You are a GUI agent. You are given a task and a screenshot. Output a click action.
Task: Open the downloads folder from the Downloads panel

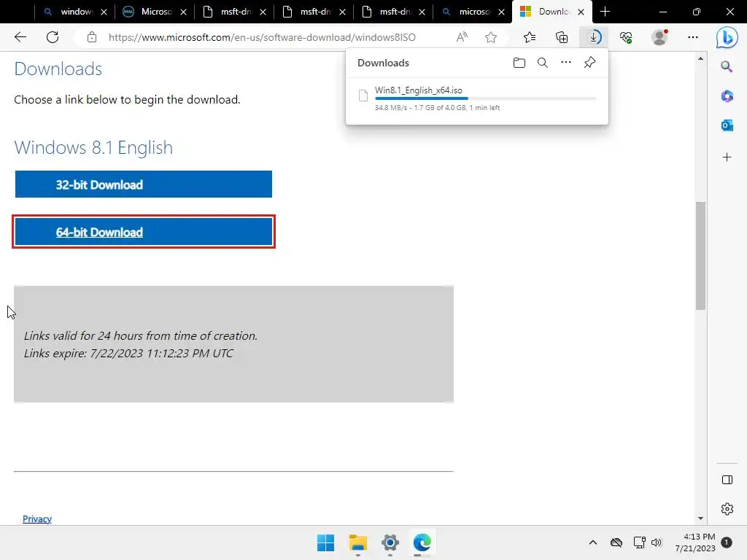519,63
